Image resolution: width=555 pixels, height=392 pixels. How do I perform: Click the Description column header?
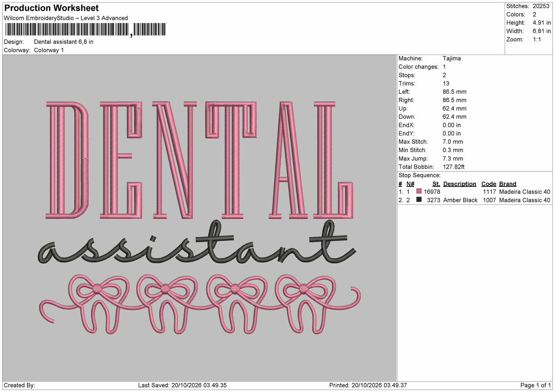459,184
